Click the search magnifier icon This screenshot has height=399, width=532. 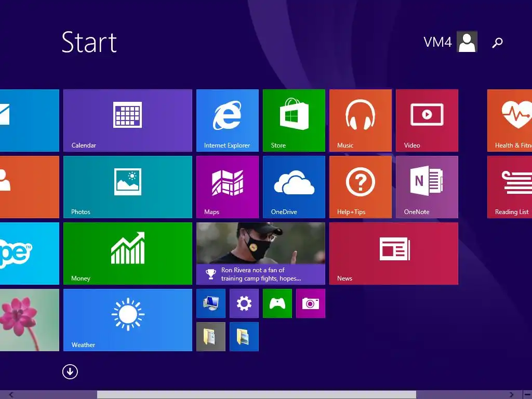pyautogui.click(x=497, y=43)
